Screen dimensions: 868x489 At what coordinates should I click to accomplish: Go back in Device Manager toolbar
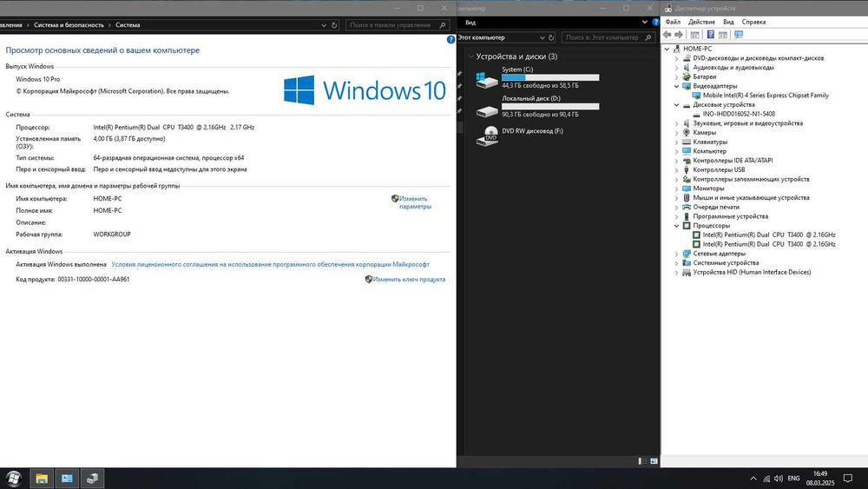(667, 35)
